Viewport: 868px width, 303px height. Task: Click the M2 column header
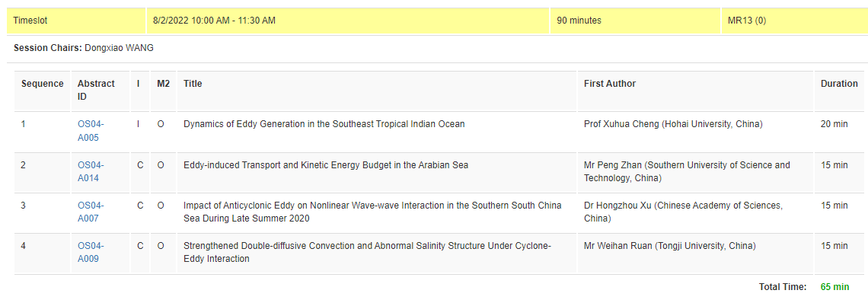coord(163,84)
